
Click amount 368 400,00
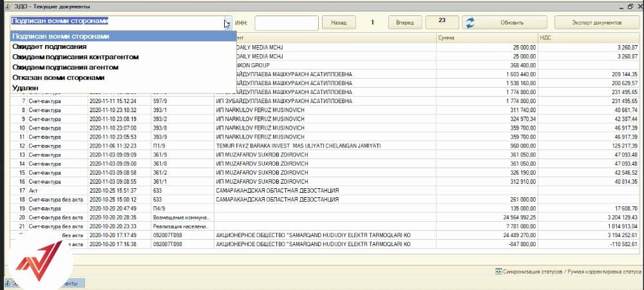(x=487, y=65)
